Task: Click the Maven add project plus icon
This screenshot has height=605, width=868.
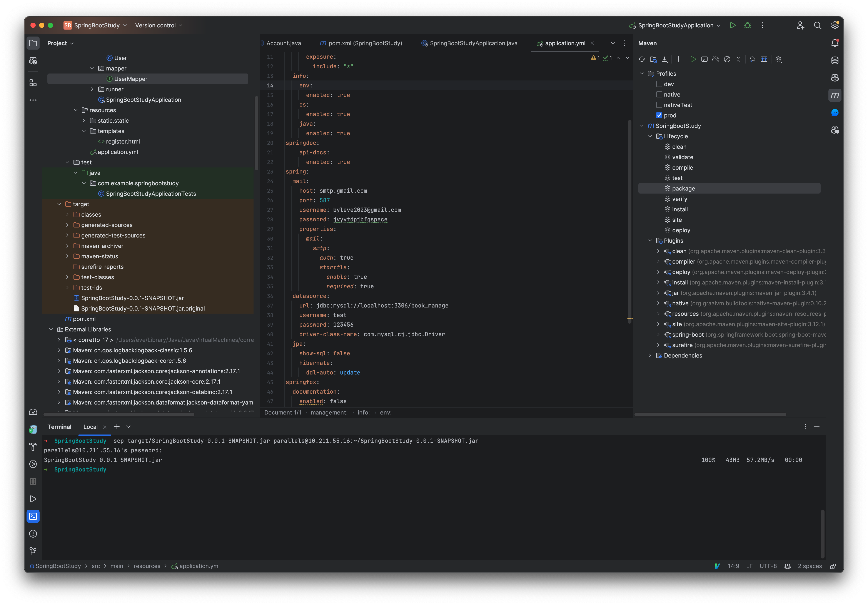Action: coord(679,59)
